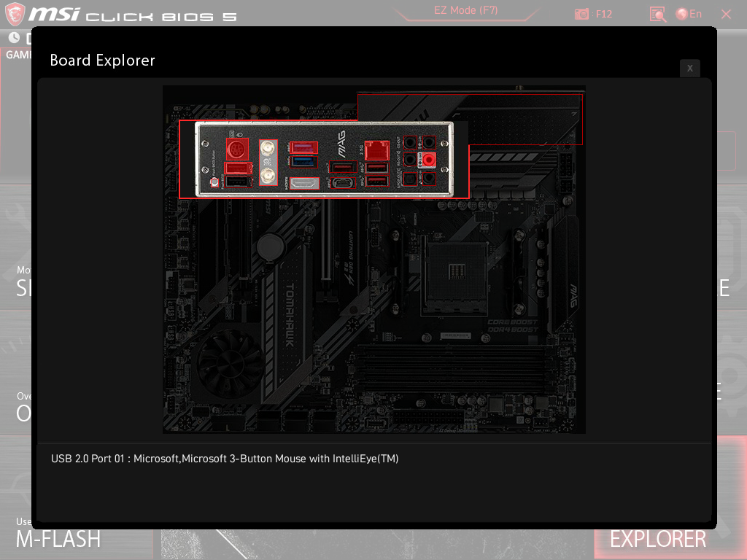
Task: Select the black USB 2.0 port beside the Flash BIOS button
Action: (238, 182)
